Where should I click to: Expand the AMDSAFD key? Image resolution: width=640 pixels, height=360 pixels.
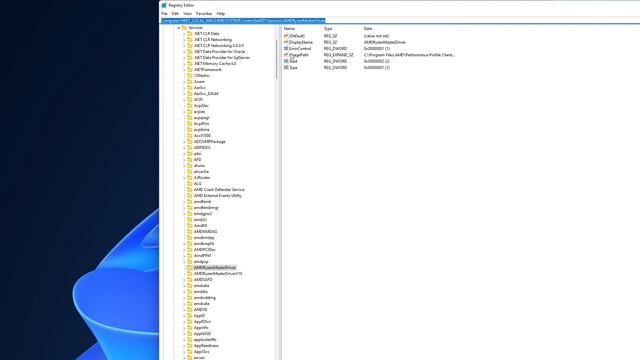184,280
